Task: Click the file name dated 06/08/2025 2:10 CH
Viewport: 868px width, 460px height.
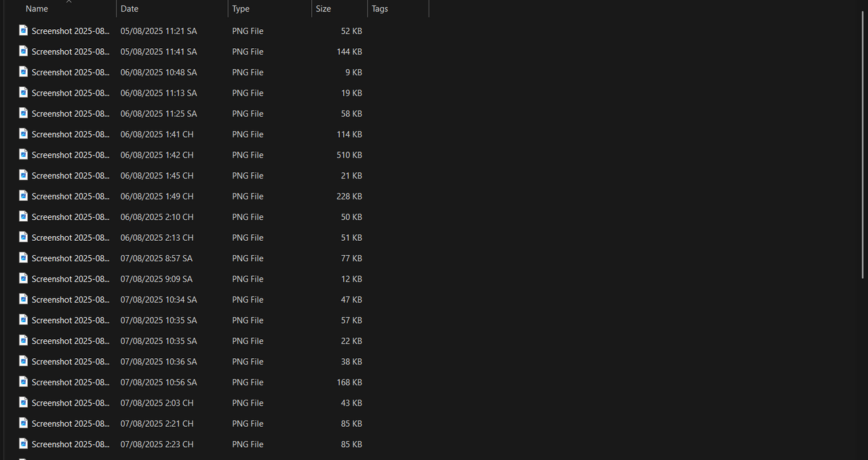Action: [71, 217]
